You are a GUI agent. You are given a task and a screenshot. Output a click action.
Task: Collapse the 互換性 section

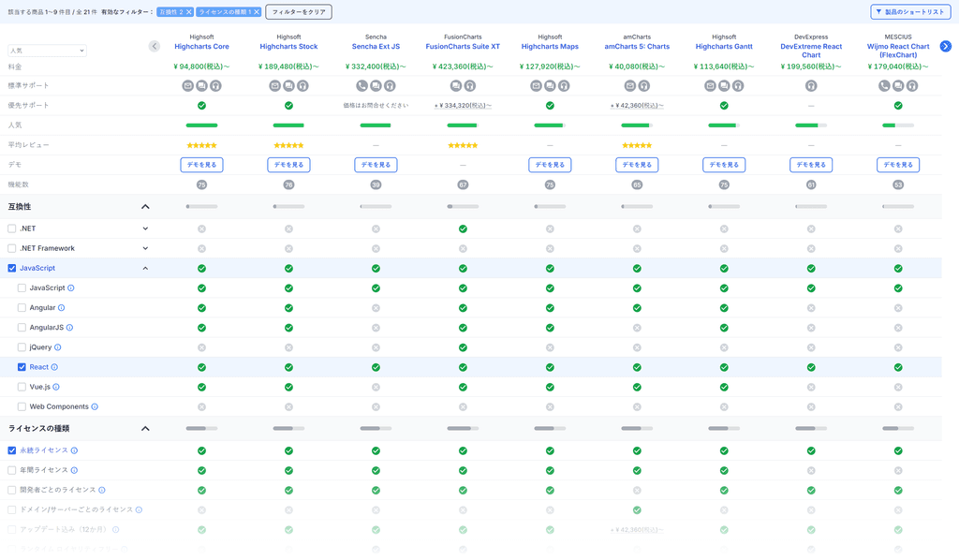click(x=145, y=207)
